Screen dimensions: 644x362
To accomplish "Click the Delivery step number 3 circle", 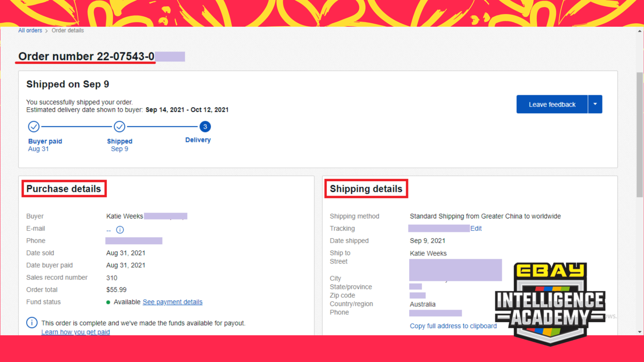I will (x=205, y=127).
